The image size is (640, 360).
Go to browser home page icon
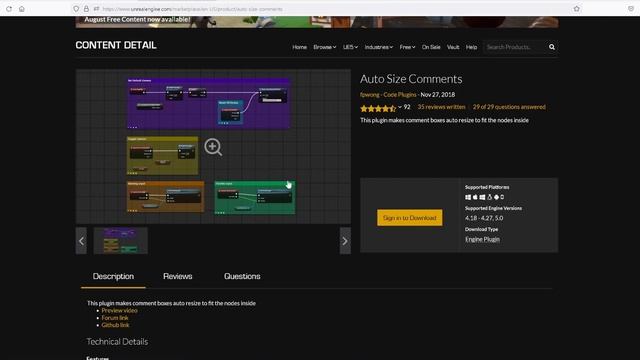click(22, 9)
